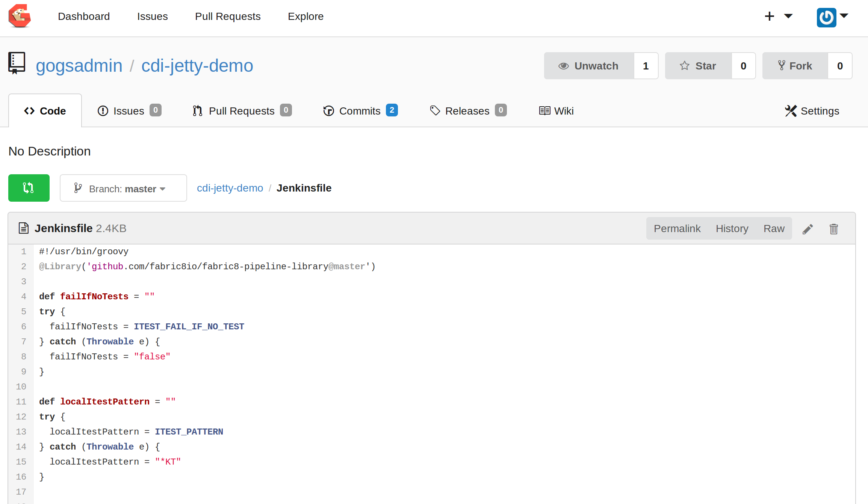The image size is (868, 504).
Task: Click the Fork button
Action: (795, 66)
